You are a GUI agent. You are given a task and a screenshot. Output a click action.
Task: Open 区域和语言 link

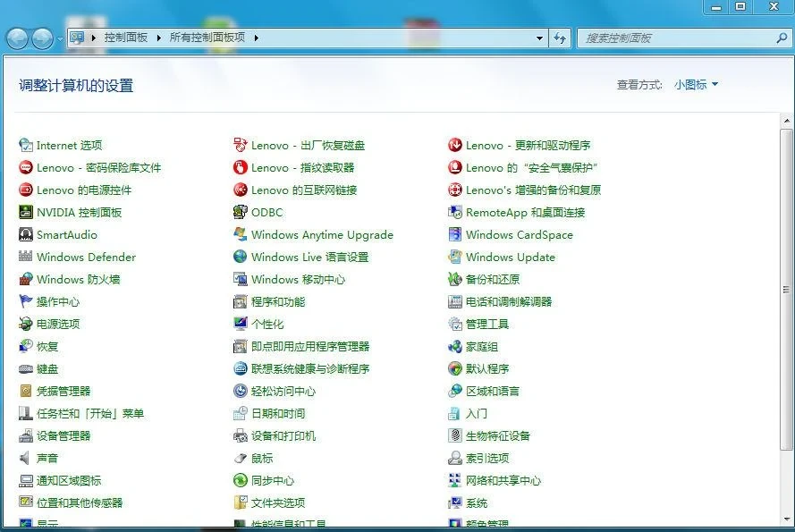click(493, 391)
